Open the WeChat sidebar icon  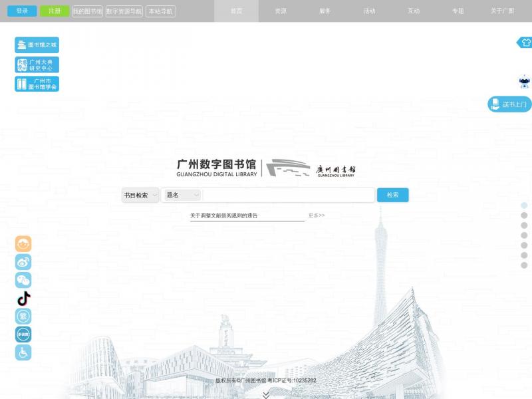pyautogui.click(x=23, y=280)
